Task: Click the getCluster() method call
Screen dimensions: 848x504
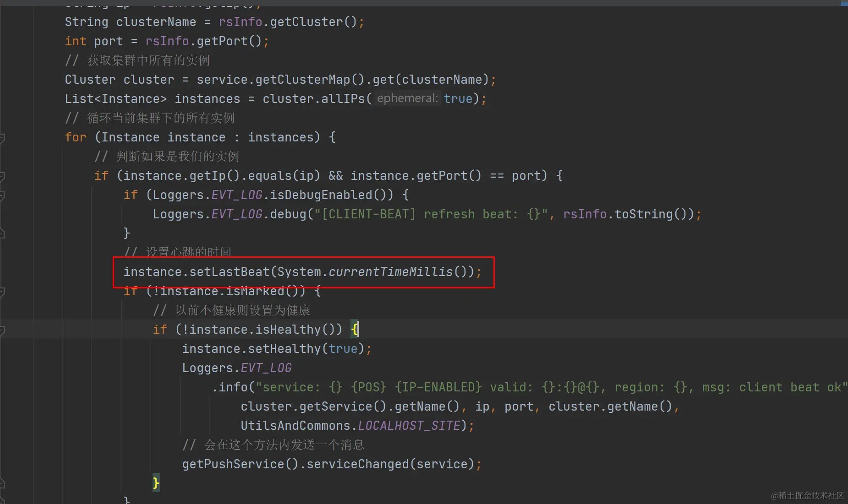Action: coord(313,22)
